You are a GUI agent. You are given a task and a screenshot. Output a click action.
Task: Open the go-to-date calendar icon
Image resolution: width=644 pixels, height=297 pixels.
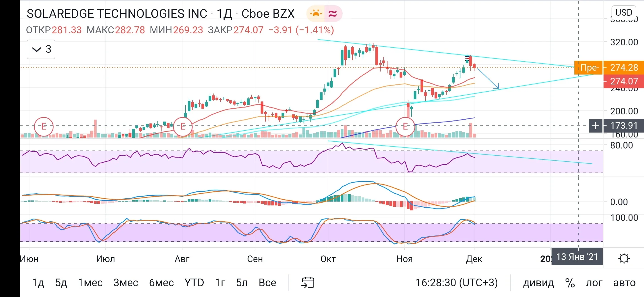308,282
